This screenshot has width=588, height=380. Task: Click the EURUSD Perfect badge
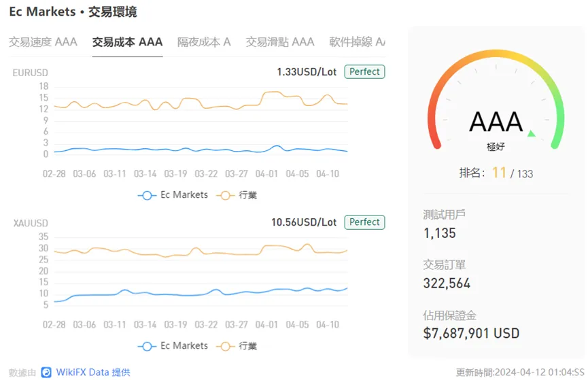(364, 71)
